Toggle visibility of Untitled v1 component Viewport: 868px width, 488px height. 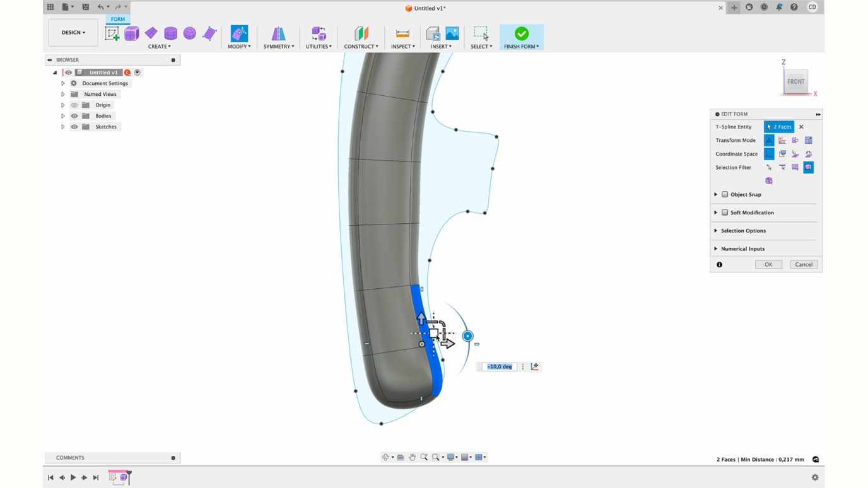tap(67, 72)
